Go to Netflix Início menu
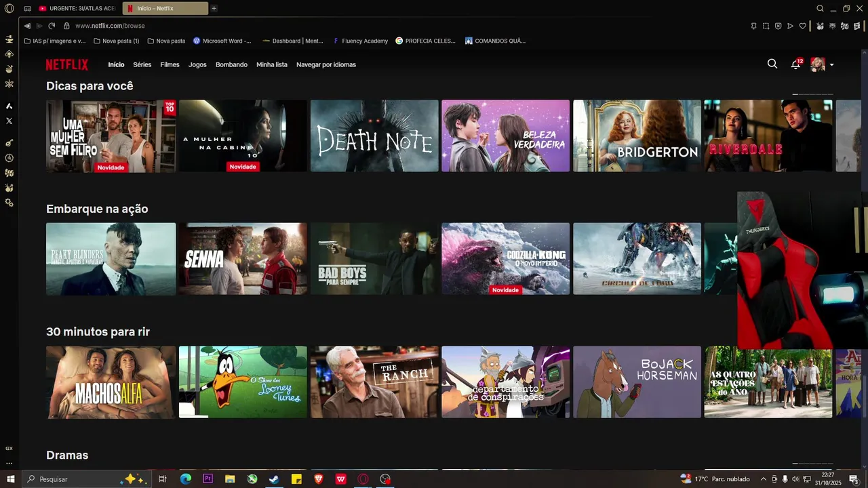868x488 pixels. point(116,64)
